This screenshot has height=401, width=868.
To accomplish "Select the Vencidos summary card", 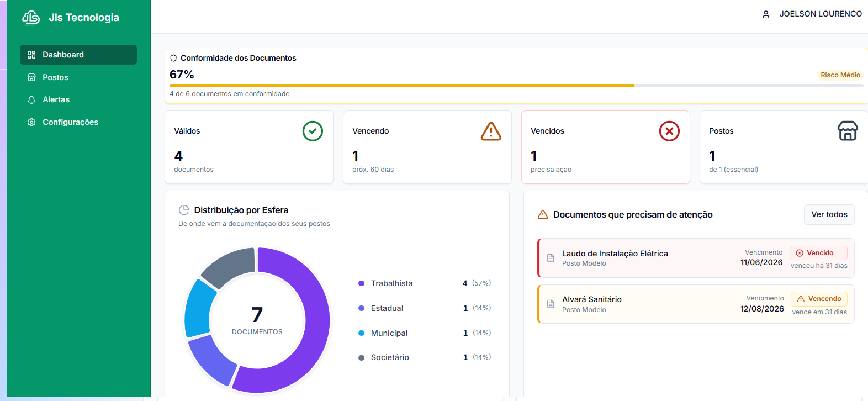I will (606, 147).
